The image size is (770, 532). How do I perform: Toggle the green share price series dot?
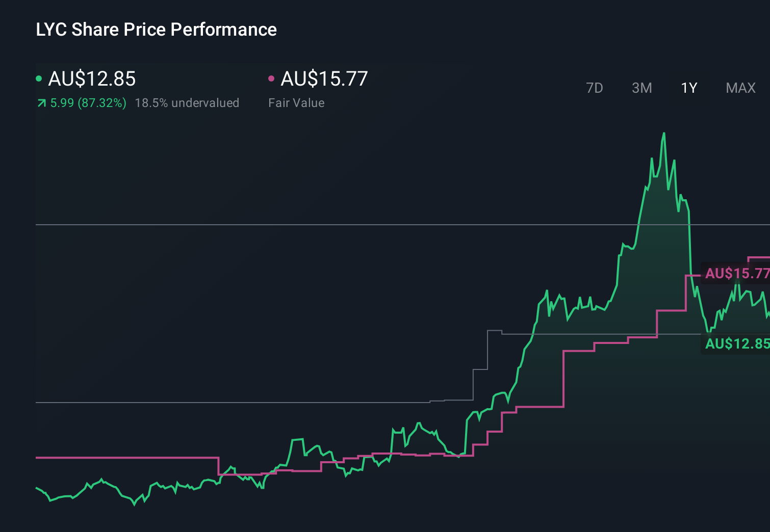[38, 78]
